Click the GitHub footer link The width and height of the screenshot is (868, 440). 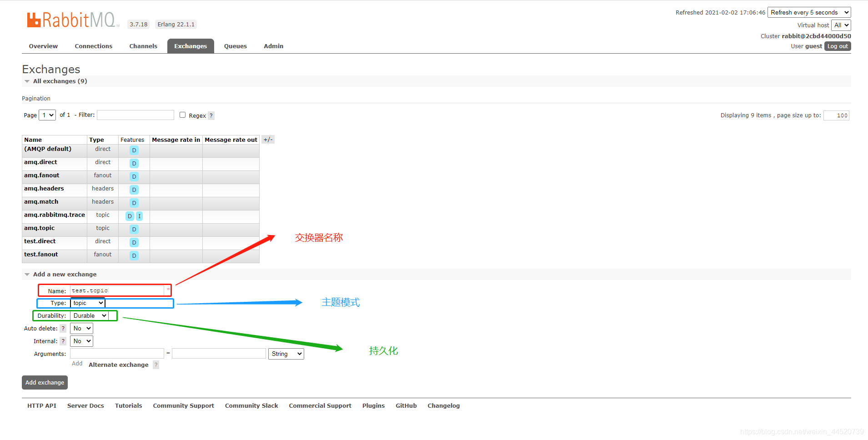point(406,406)
